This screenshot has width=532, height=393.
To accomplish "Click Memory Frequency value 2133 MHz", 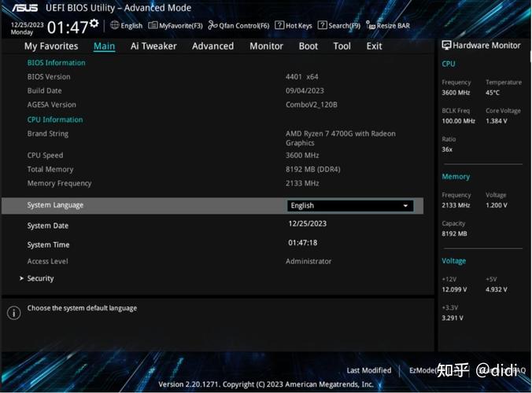I will point(302,183).
